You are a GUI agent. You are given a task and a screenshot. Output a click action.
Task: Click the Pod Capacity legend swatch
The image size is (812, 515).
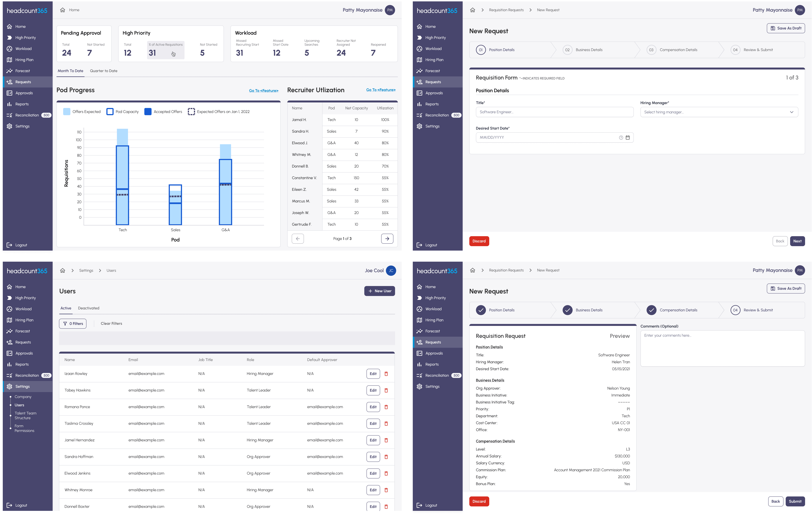tap(110, 112)
